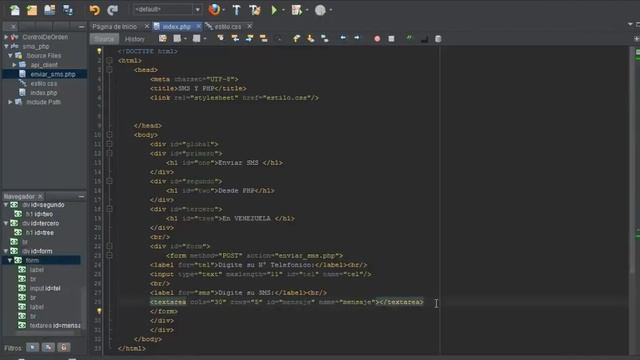Stop macro recording with the square icon
This screenshot has height=360, width=640.
(x=391, y=39)
